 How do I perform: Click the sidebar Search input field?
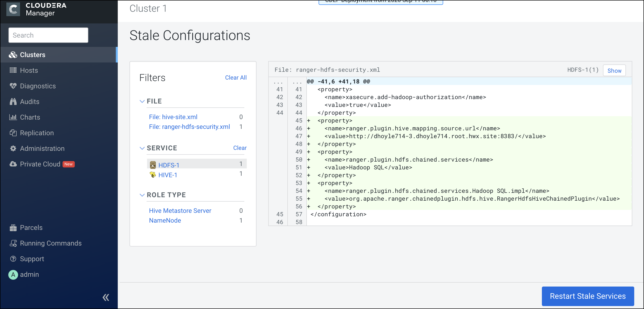tap(48, 35)
